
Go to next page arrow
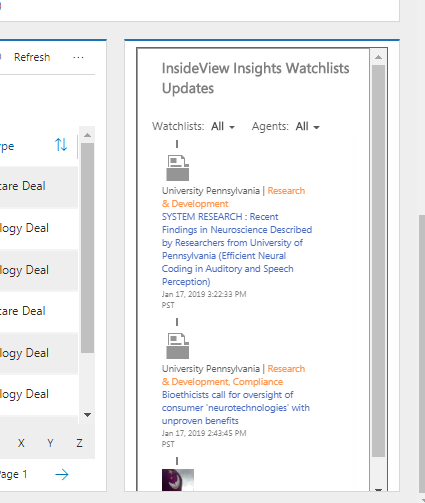point(62,474)
